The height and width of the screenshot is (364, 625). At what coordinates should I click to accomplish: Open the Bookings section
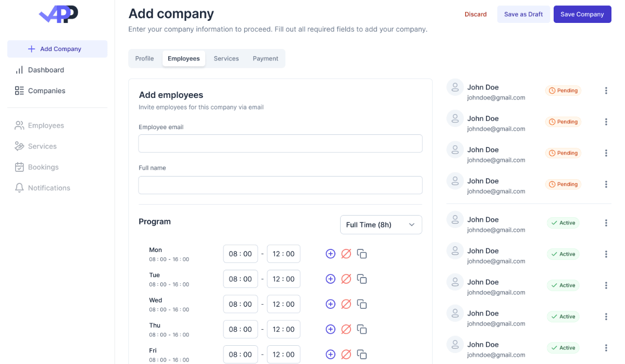tap(43, 167)
